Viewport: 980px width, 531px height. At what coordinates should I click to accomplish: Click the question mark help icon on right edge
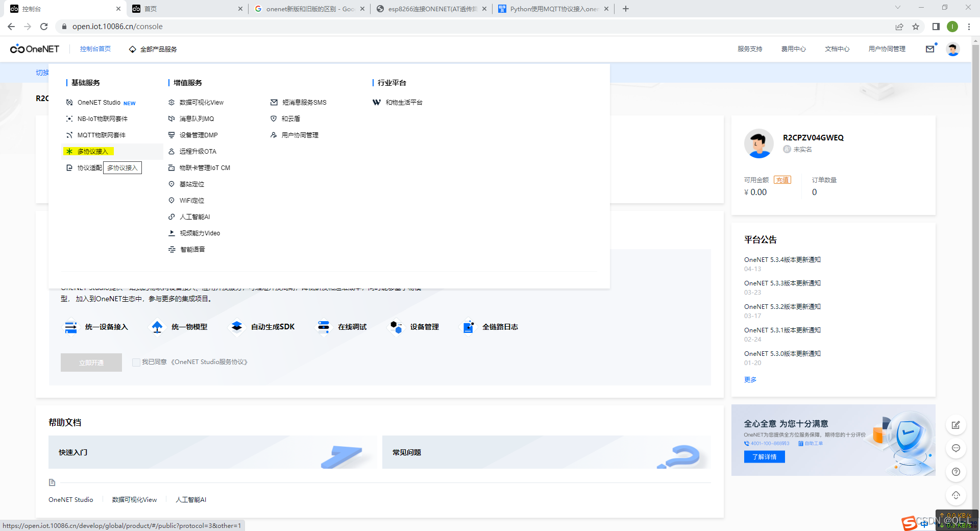[x=955, y=472]
